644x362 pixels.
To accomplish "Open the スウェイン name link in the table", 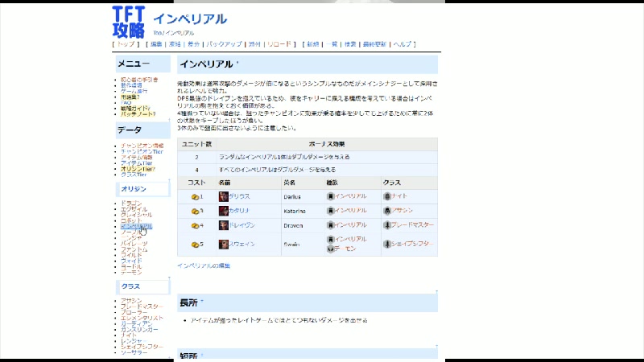I will pos(242,245).
